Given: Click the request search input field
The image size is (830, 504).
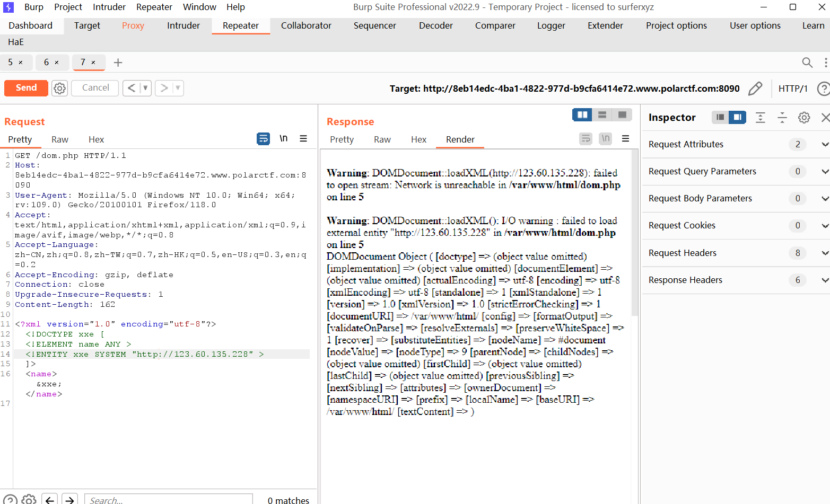Looking at the screenshot, I should [x=169, y=499].
